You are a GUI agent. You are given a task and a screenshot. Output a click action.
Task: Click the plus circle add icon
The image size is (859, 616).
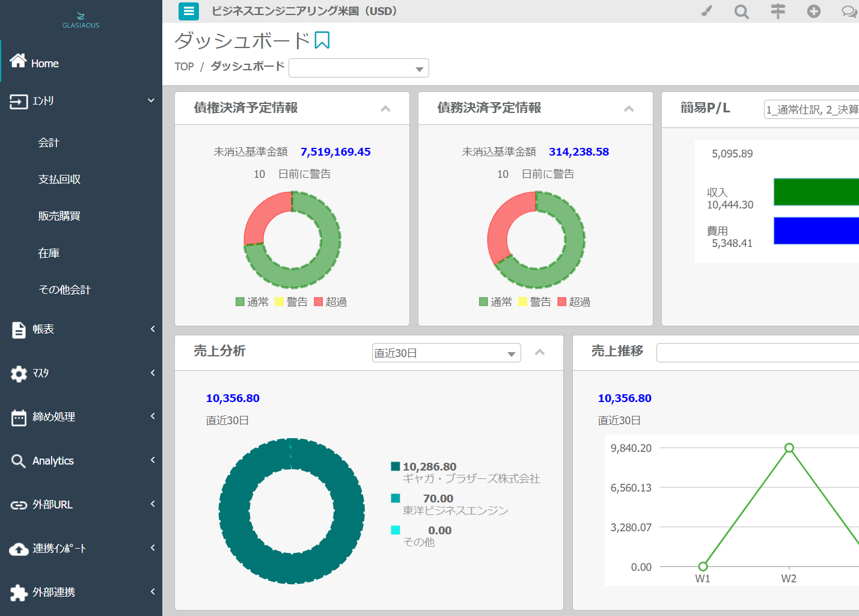(x=814, y=11)
